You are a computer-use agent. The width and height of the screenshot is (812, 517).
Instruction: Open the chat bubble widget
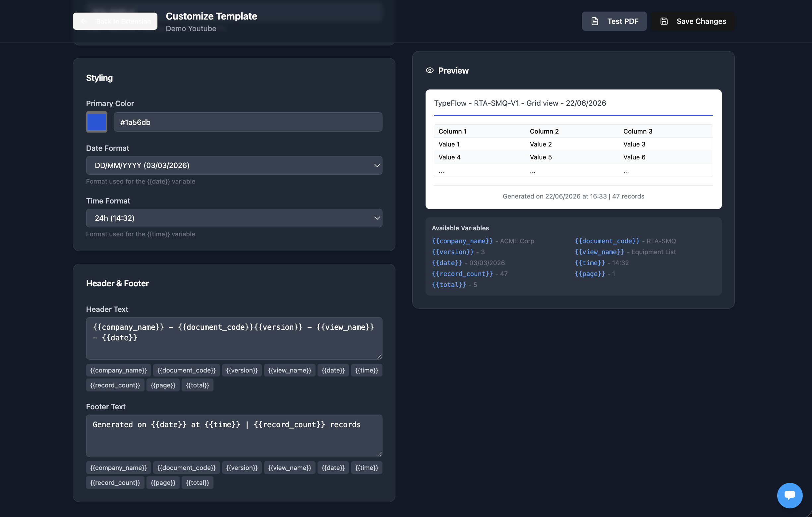pyautogui.click(x=790, y=495)
